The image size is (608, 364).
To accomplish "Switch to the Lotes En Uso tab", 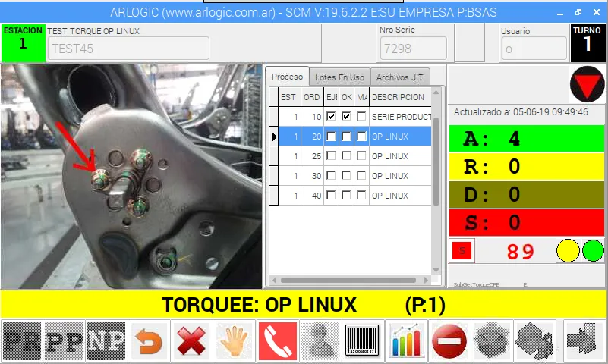I will pos(339,77).
